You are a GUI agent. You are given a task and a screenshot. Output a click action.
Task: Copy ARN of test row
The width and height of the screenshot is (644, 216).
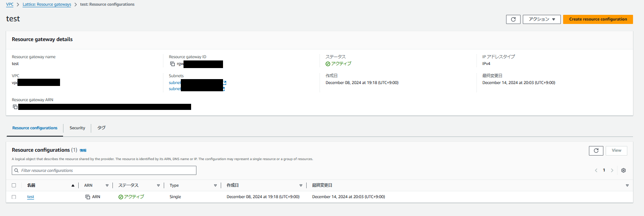[88, 197]
